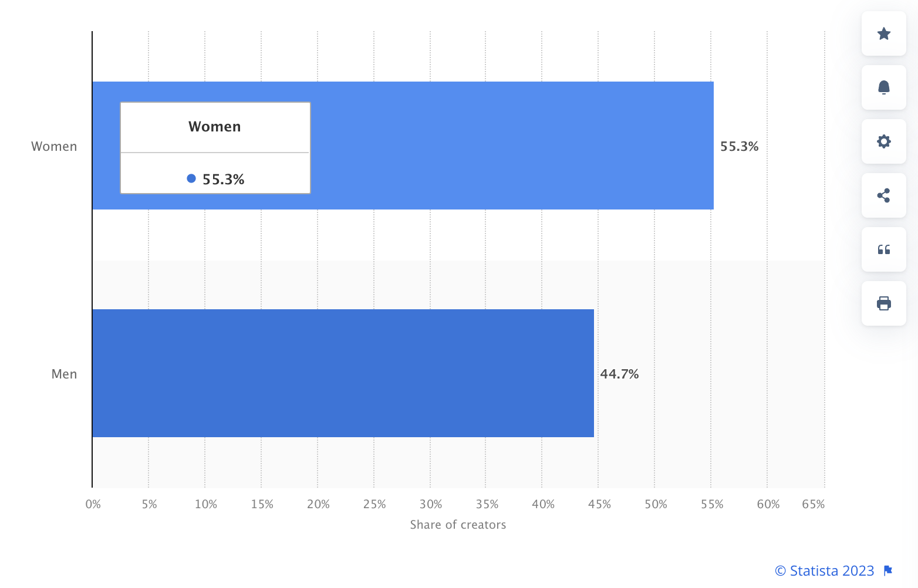
Task: Click the share icon
Action: [x=883, y=195]
